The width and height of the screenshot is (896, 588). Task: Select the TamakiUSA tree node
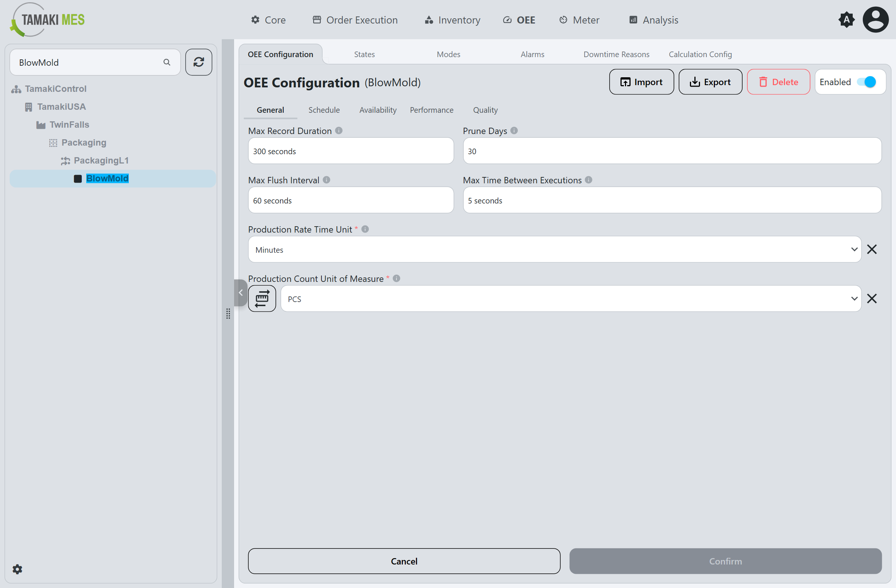click(61, 106)
